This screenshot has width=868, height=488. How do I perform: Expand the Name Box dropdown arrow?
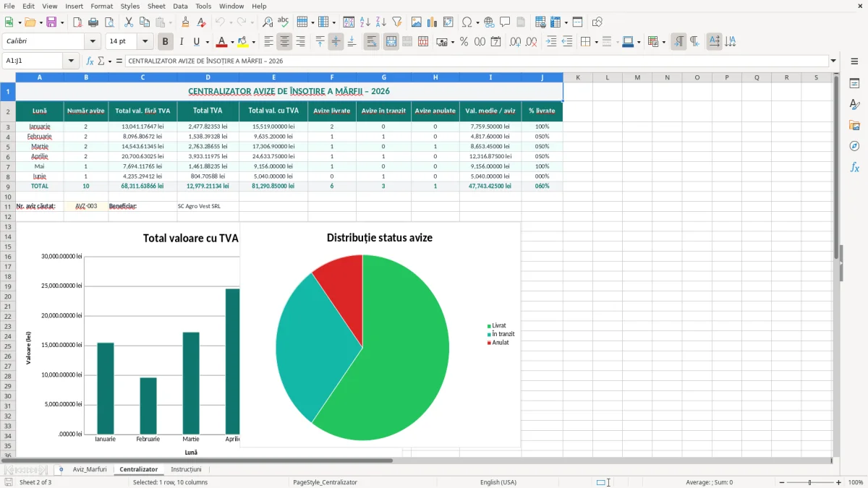71,61
